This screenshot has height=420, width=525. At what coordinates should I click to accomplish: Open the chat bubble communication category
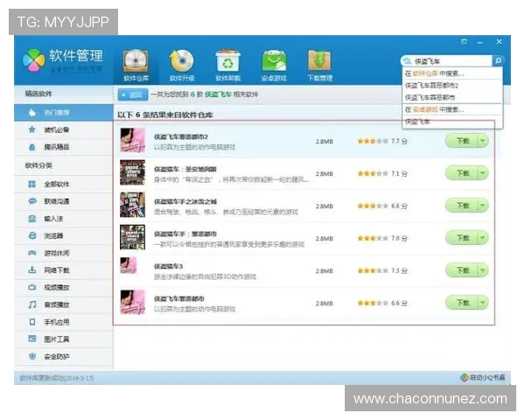pos(64,201)
